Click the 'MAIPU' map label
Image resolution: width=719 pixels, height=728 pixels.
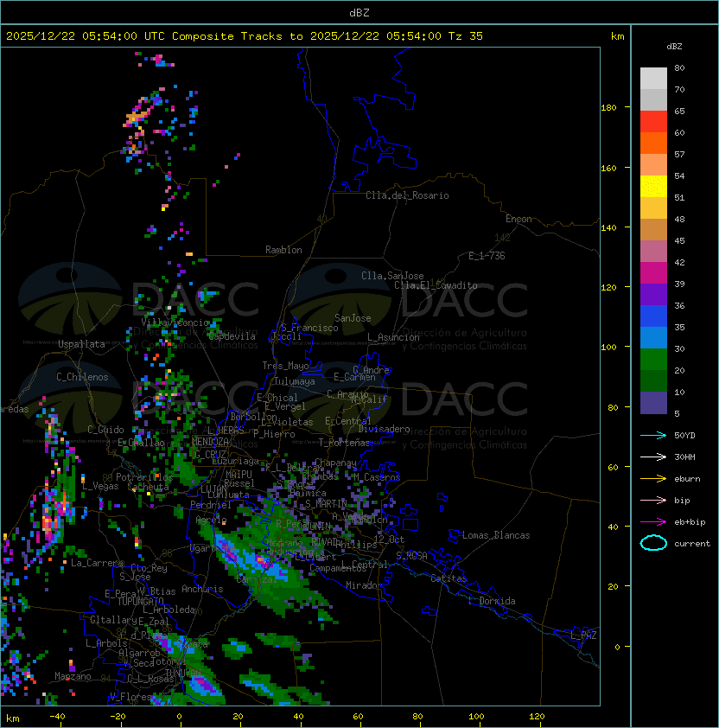tap(239, 475)
